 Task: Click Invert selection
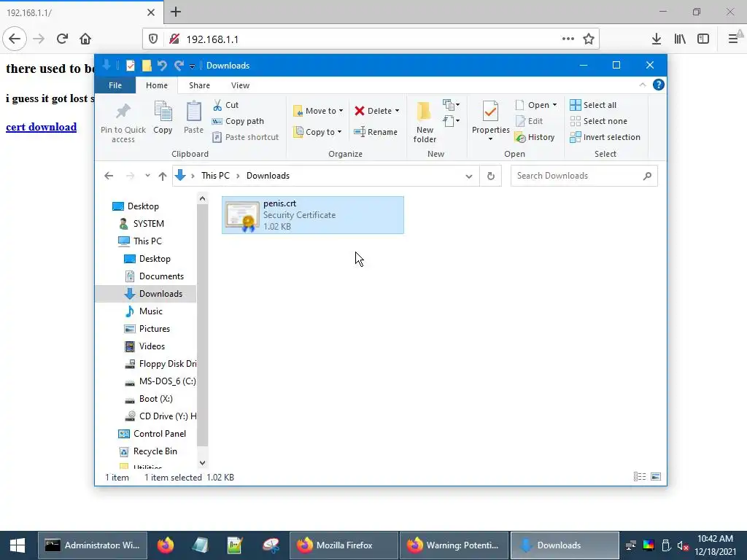click(x=605, y=137)
